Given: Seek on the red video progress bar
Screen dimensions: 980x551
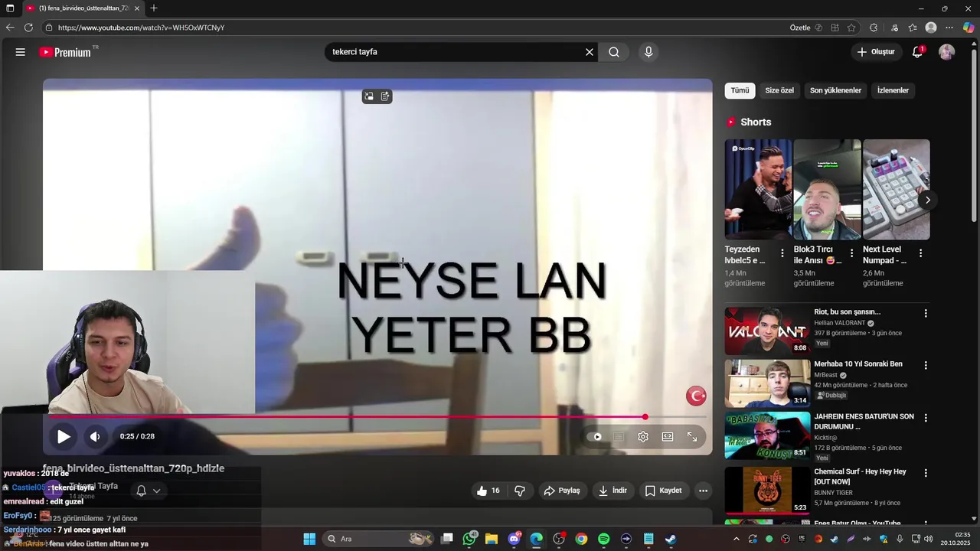Looking at the screenshot, I should click(377, 417).
